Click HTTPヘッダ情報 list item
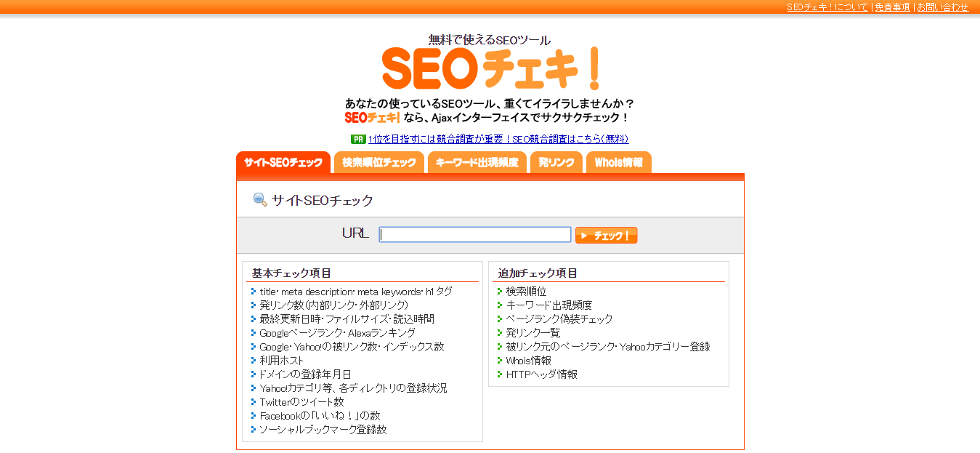Screen dimensions: 980x453 click(x=541, y=374)
